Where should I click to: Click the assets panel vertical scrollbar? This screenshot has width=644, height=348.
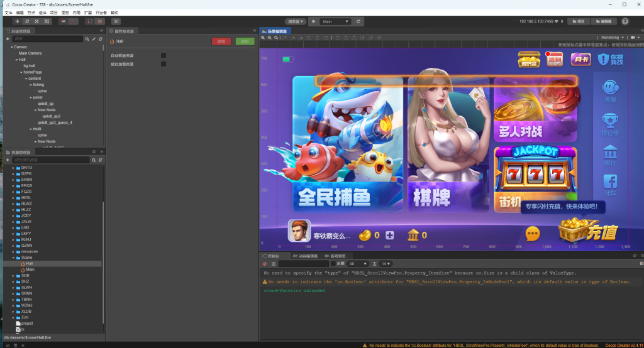103,263
